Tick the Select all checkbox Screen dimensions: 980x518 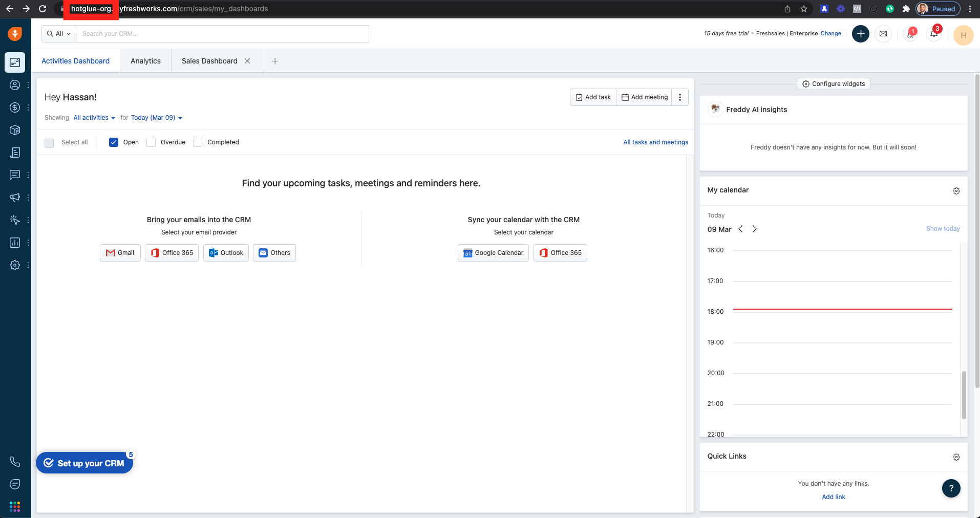[49, 143]
